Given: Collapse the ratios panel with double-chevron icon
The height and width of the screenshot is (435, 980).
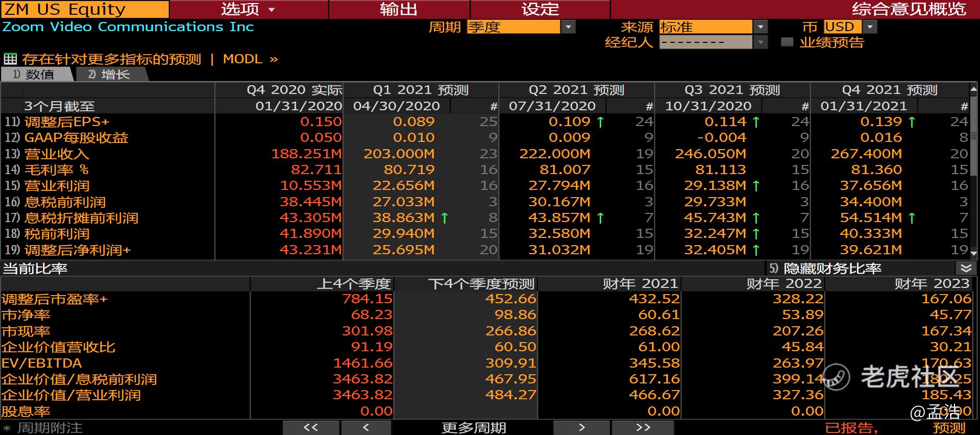Looking at the screenshot, I should click(965, 269).
